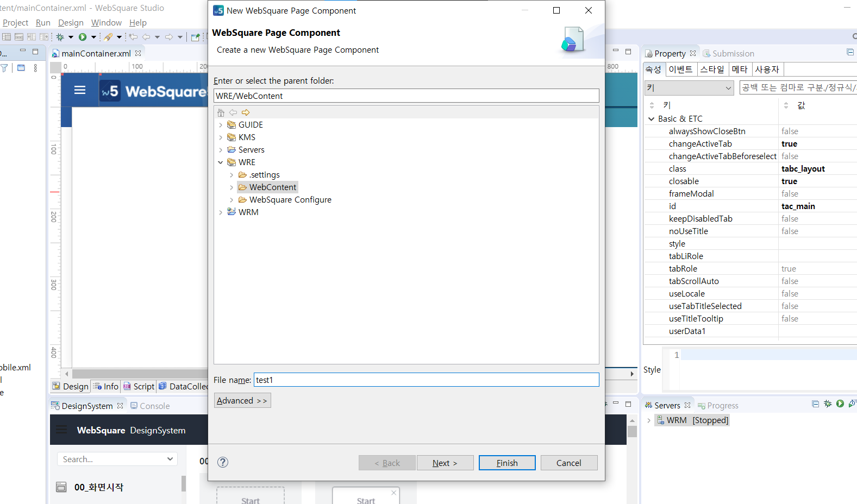
Task: Click the forward navigation arrow in main toolbar
Action: 169,37
